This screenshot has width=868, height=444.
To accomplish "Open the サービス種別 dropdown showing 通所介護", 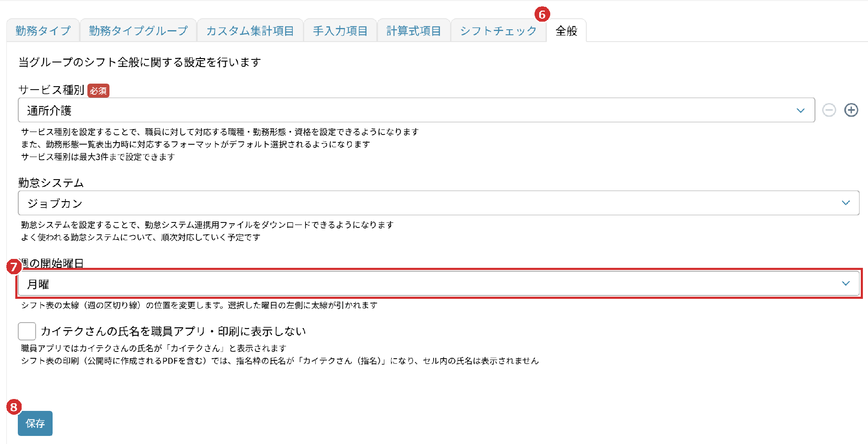I will pyautogui.click(x=416, y=110).
